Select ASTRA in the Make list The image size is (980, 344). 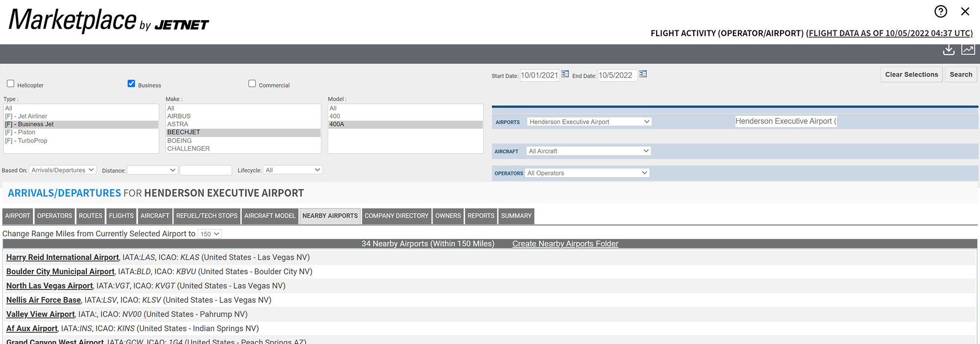243,124
